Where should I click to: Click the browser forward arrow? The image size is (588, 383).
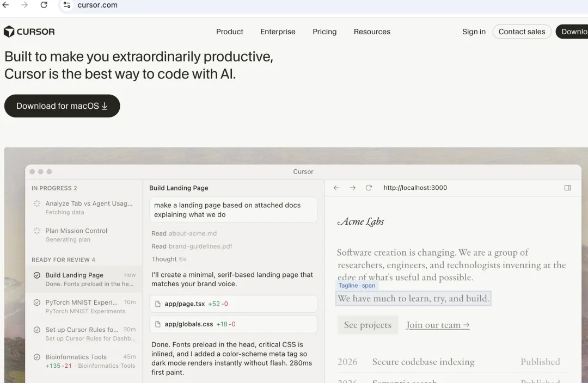(24, 5)
